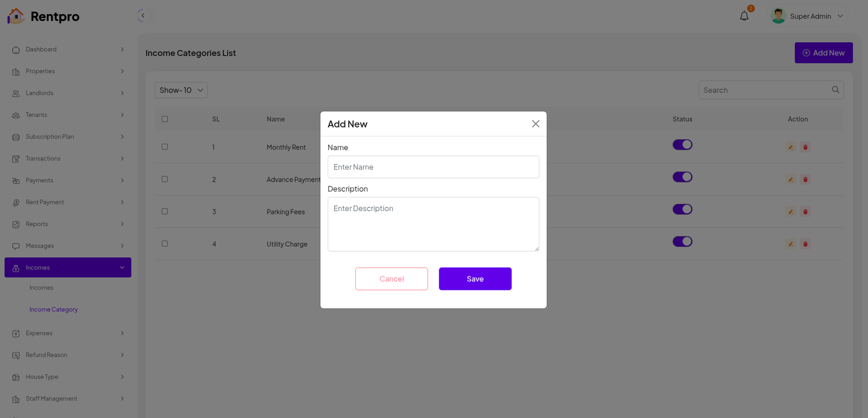Click the Cancel button
The height and width of the screenshot is (418, 868).
[391, 279]
